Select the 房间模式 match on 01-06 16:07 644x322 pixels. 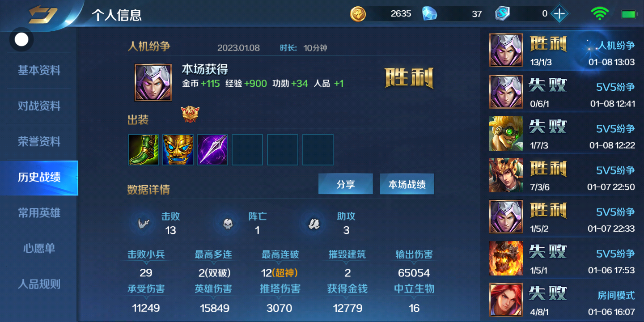tap(562, 300)
